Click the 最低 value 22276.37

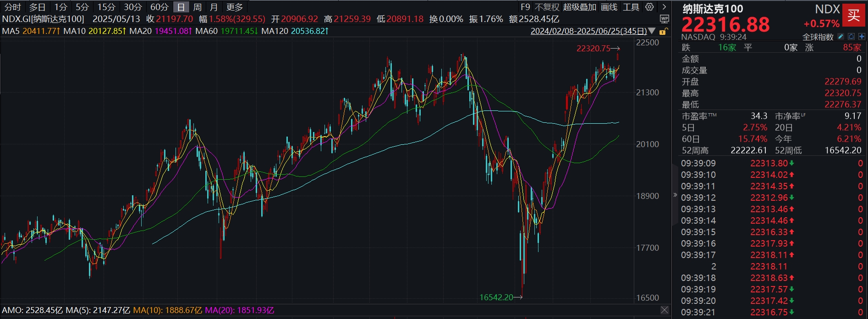843,104
